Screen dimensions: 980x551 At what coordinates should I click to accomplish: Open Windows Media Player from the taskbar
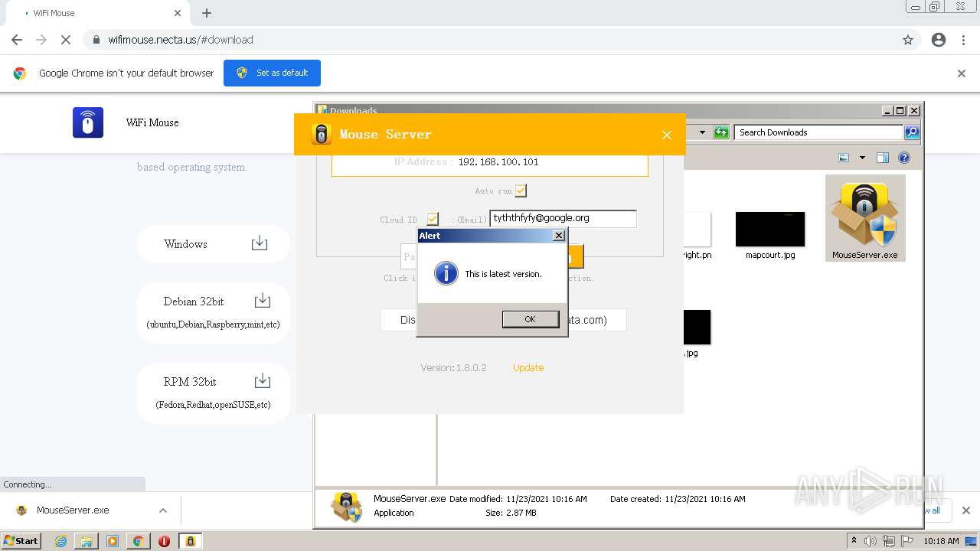tap(113, 541)
